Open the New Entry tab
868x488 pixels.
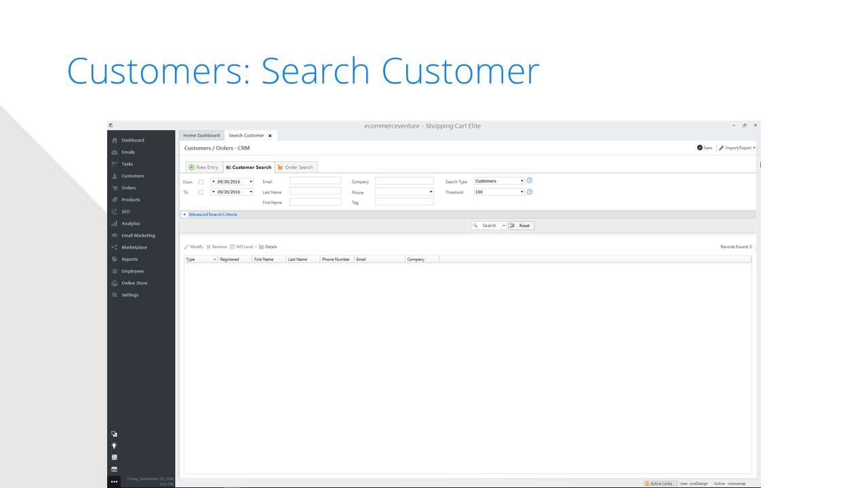point(203,167)
